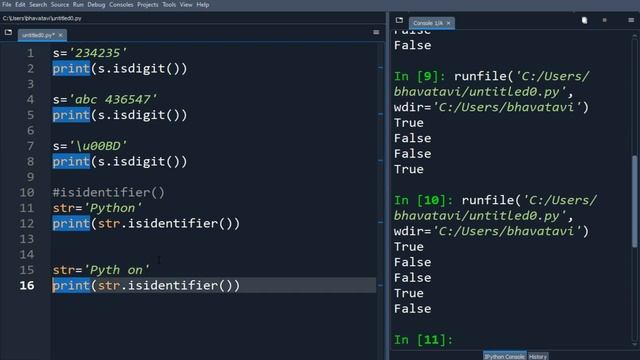Click the code s='234235' on line 1
The width and height of the screenshot is (640, 360).
point(90,53)
